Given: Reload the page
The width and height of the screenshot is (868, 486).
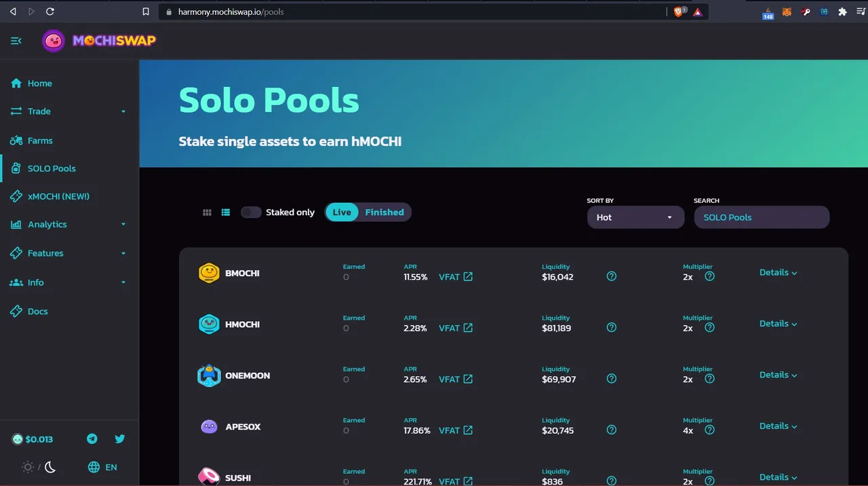Looking at the screenshot, I should (50, 12).
